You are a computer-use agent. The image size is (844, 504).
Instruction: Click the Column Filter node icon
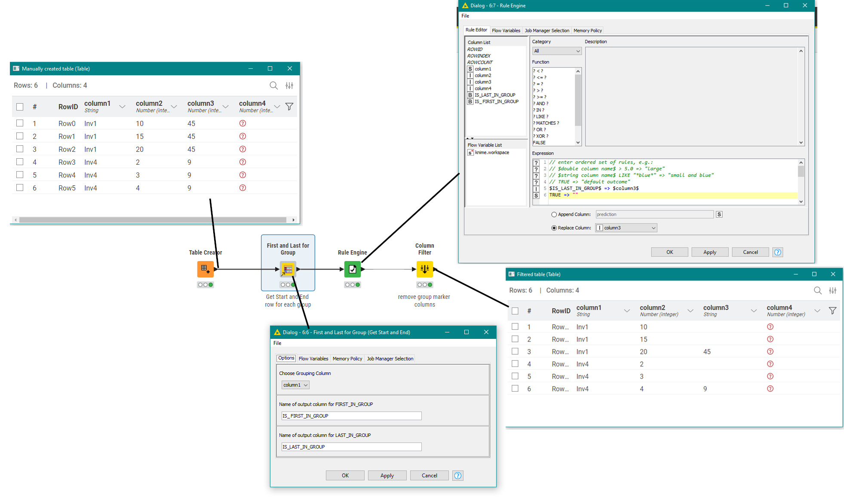tap(425, 269)
